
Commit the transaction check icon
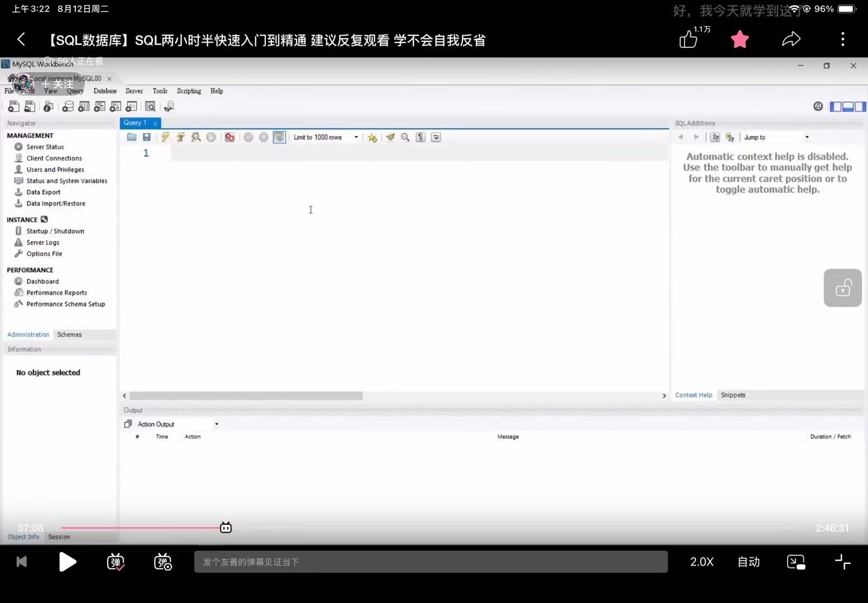[x=249, y=137]
